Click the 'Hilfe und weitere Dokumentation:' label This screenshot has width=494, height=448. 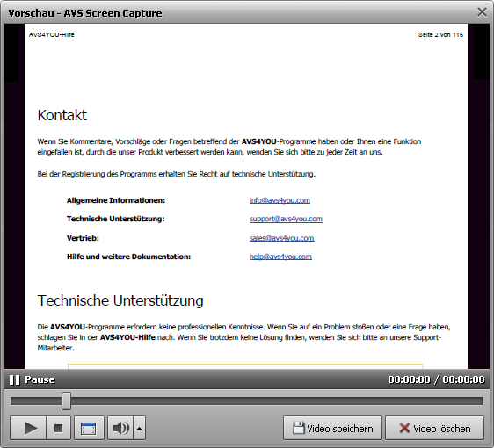click(x=129, y=257)
